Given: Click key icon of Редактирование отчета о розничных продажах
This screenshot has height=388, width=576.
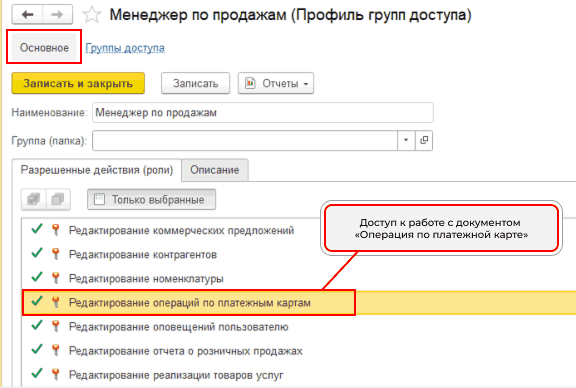Looking at the screenshot, I should click(55, 350).
